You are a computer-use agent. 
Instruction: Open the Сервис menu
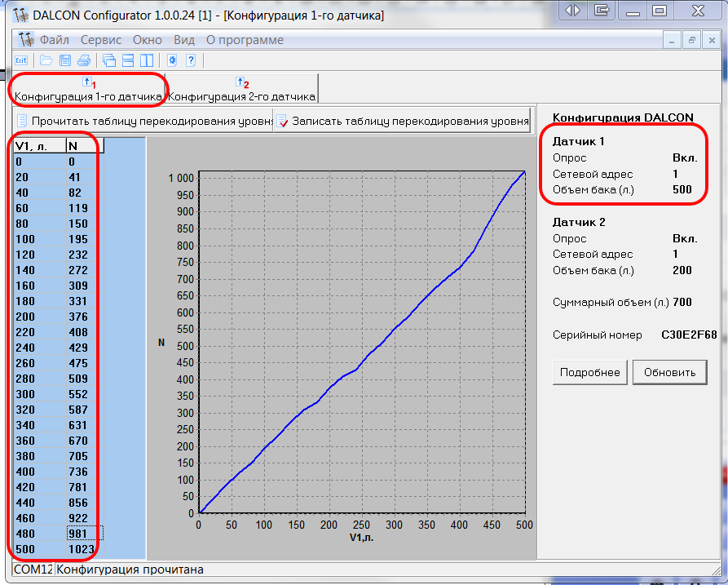click(x=101, y=40)
